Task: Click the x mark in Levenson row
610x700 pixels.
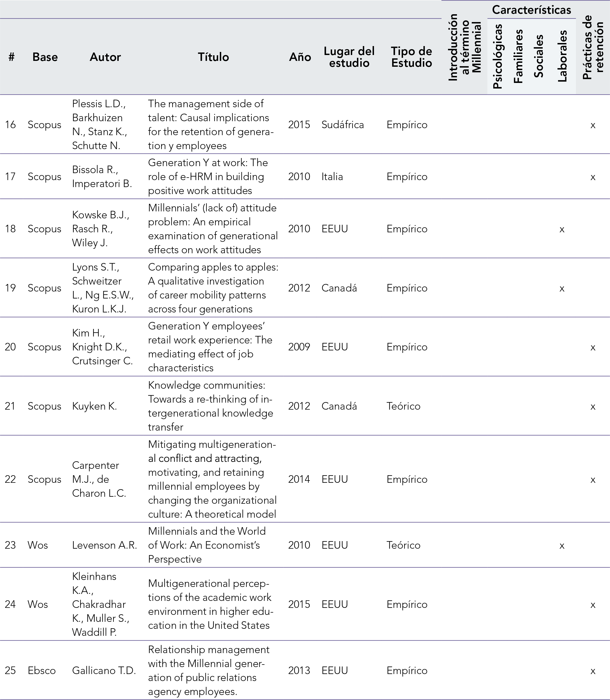Action: tap(562, 546)
